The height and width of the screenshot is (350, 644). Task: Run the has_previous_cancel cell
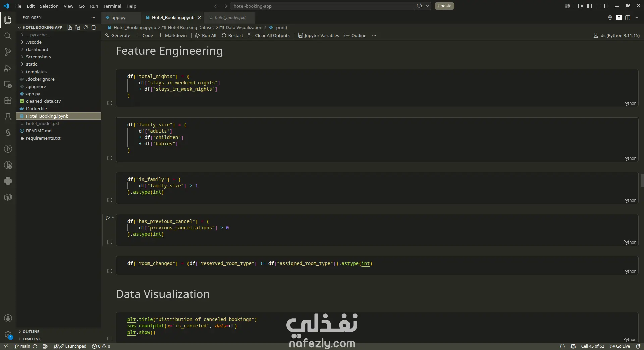click(108, 218)
